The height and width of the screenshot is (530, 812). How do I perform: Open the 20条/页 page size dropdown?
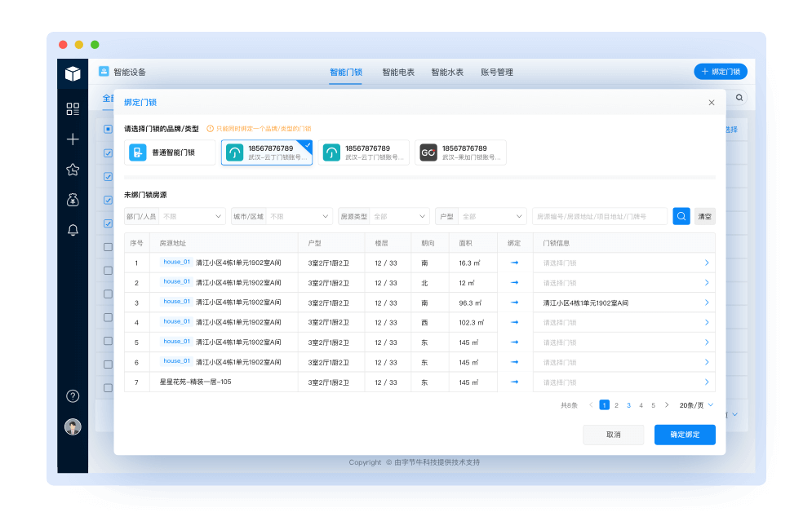[x=696, y=405]
